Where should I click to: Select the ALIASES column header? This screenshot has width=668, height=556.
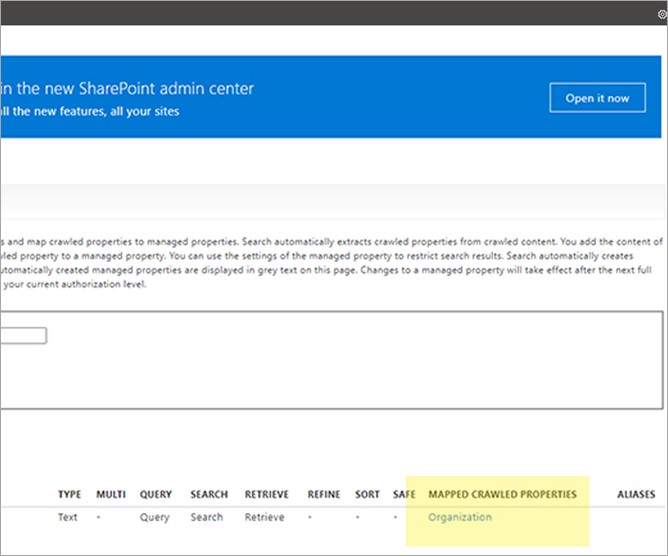tap(635, 495)
